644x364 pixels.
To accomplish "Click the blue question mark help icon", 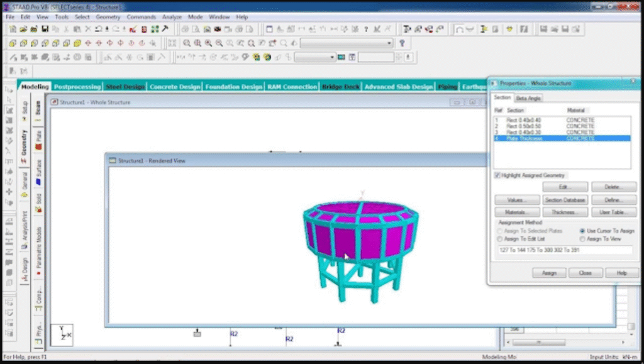I will (402, 43).
